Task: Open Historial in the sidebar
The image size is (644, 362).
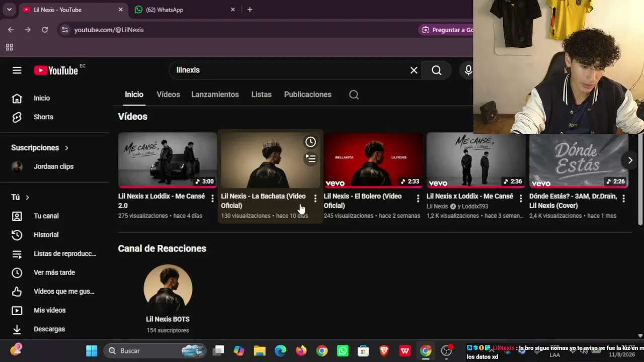Action: click(54, 235)
